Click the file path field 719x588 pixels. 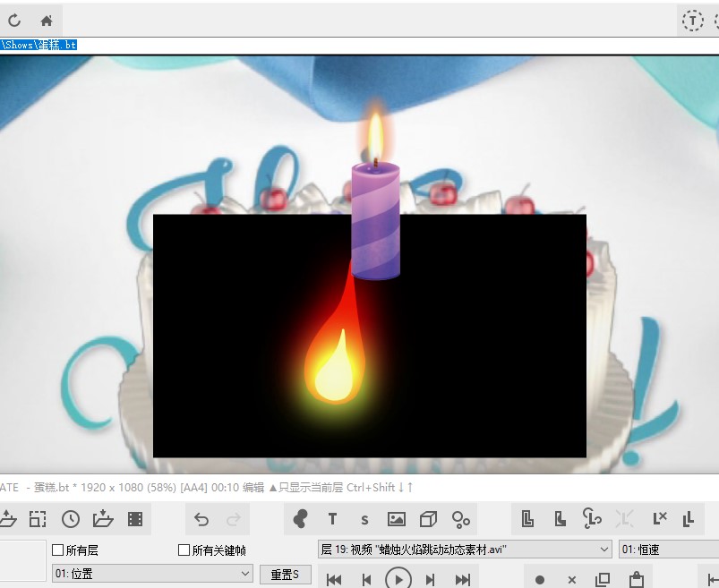pyautogui.click(x=358, y=44)
